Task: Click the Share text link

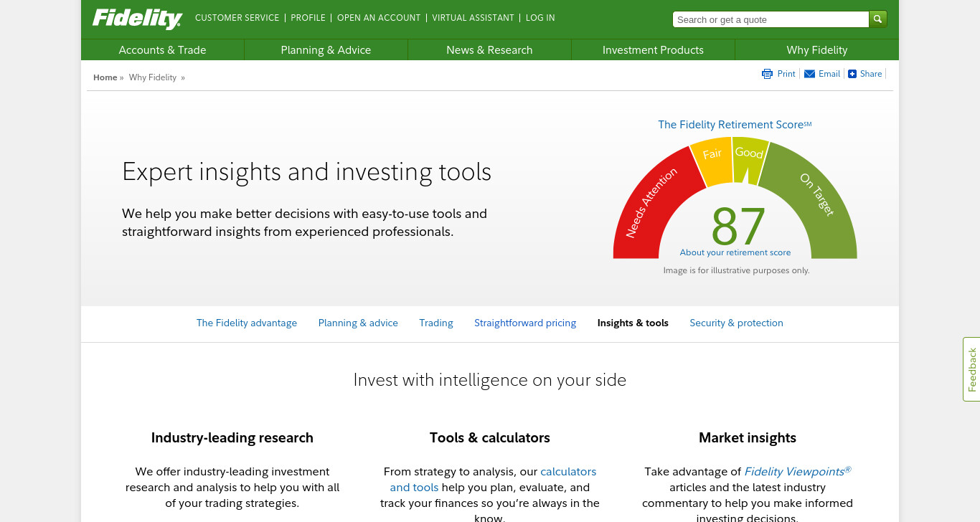Action: (871, 74)
